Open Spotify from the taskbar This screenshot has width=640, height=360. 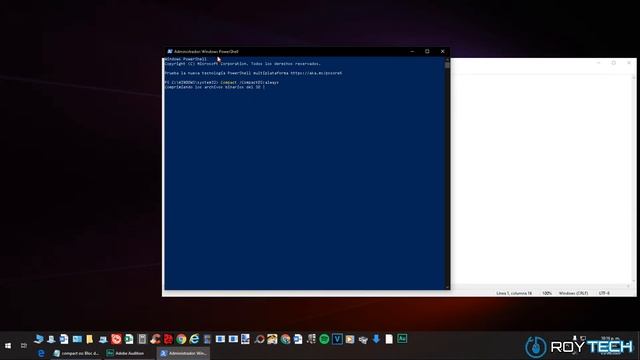[x=324, y=339]
